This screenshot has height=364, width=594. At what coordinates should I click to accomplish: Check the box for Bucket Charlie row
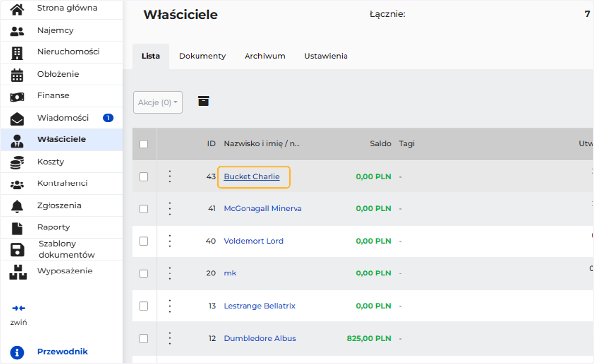tap(144, 177)
